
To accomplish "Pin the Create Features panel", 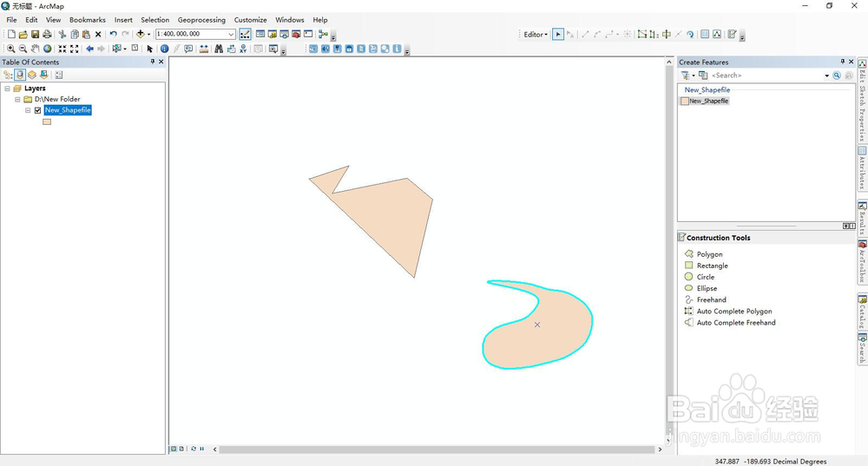I will [x=843, y=62].
